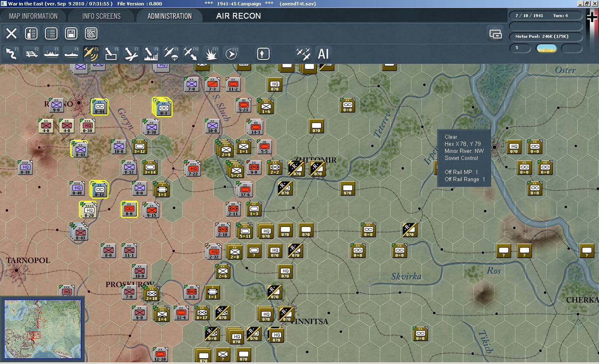This screenshot has width=599, height=364.
Task: Select the HQ counter labeled 0-38
Action: click(25, 167)
